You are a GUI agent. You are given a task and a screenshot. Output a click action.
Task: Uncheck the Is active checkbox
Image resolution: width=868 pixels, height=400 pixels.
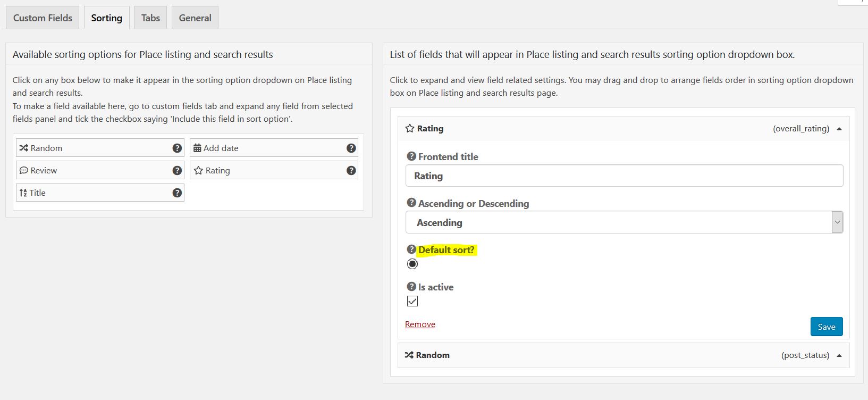coord(412,301)
